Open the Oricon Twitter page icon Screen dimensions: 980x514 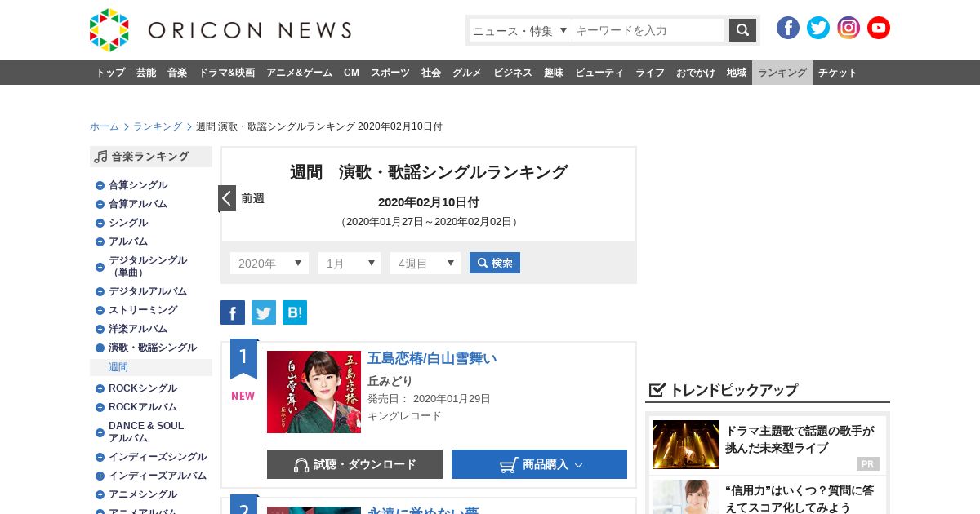pos(818,28)
